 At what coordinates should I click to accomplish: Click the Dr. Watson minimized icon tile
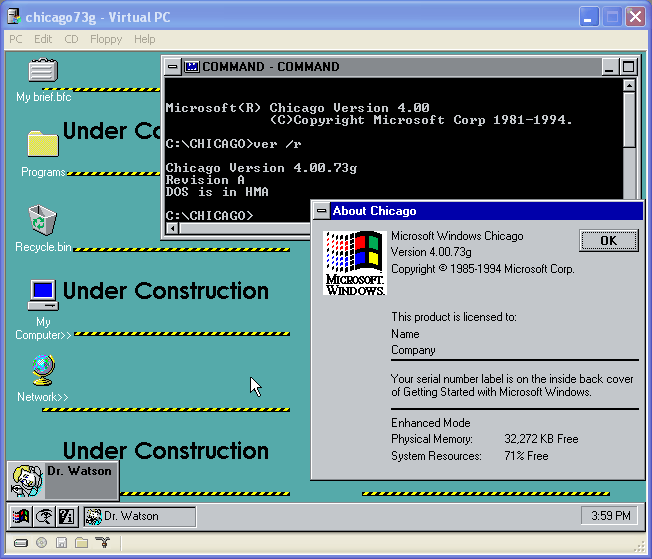63,480
